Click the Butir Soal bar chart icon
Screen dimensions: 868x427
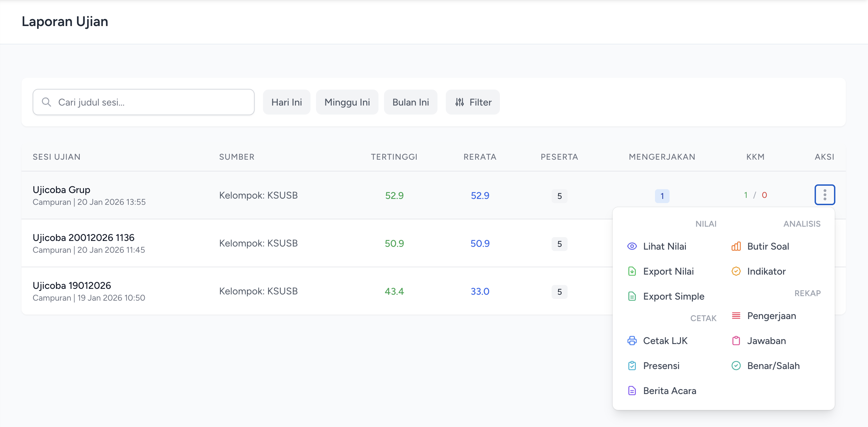736,246
